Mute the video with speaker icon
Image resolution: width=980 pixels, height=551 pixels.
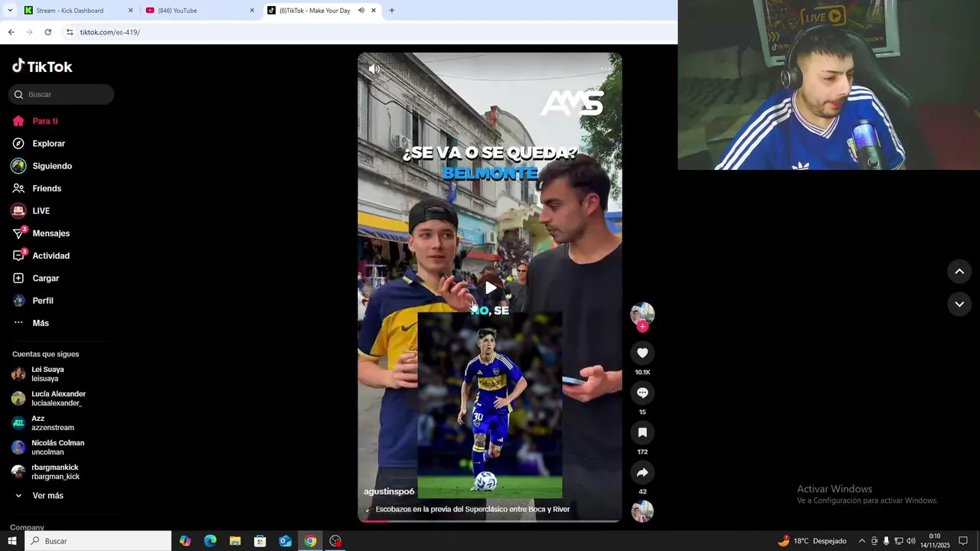tap(374, 69)
